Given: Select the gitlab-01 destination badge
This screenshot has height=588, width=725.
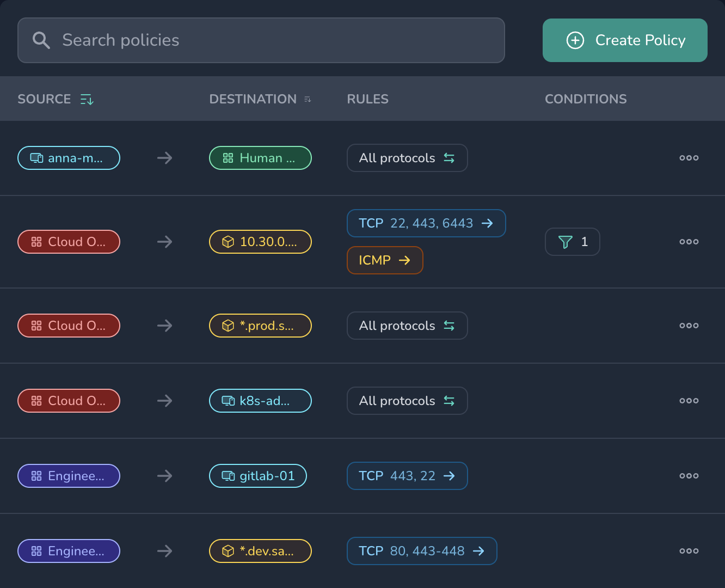Looking at the screenshot, I should click(258, 476).
